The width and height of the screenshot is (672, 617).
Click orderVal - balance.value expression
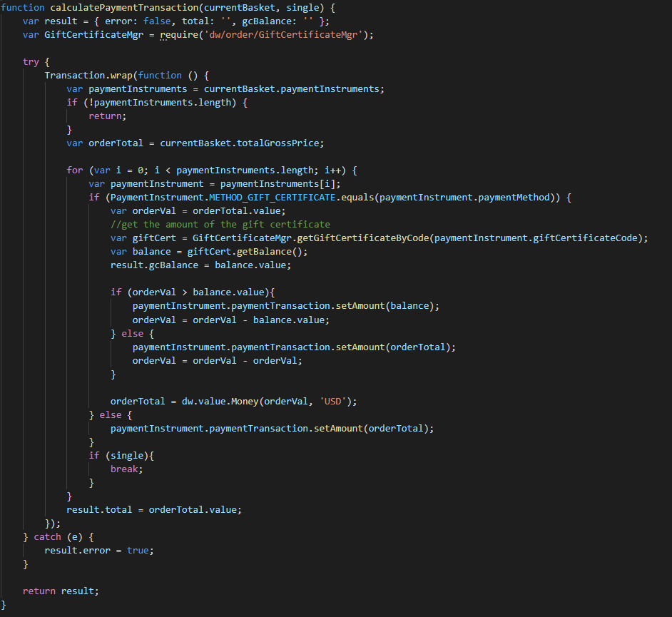[258, 320]
